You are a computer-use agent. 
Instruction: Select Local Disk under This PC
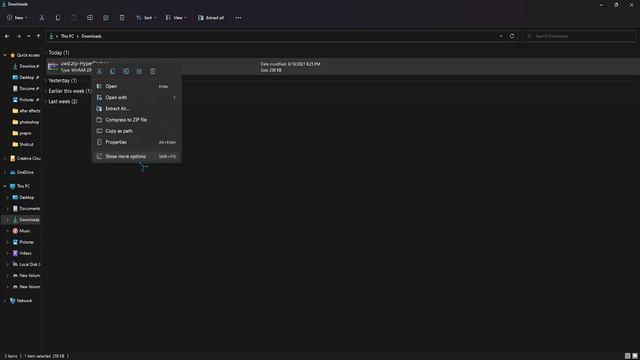(x=26, y=264)
